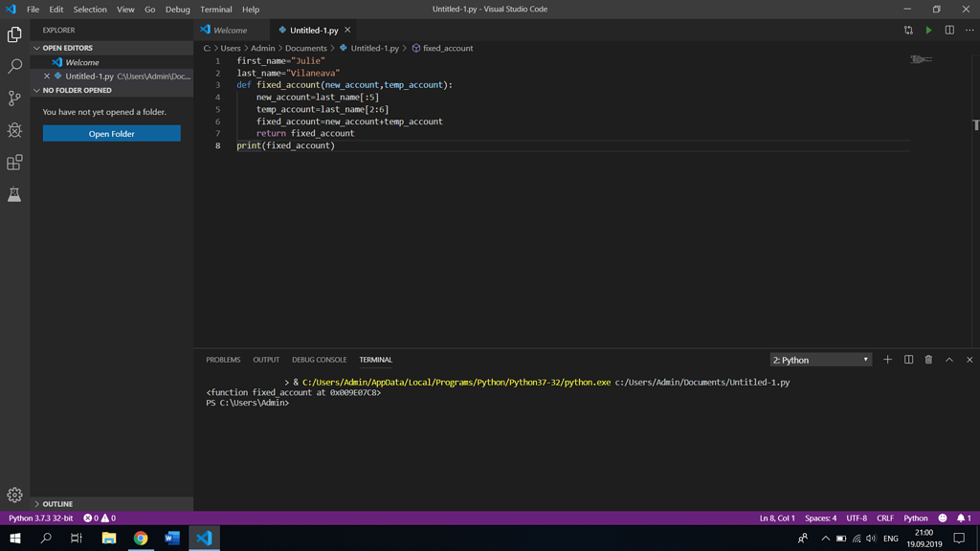The image size is (980, 551).
Task: Click Python 3.7.3 32-bit interpreter selector
Action: point(40,518)
